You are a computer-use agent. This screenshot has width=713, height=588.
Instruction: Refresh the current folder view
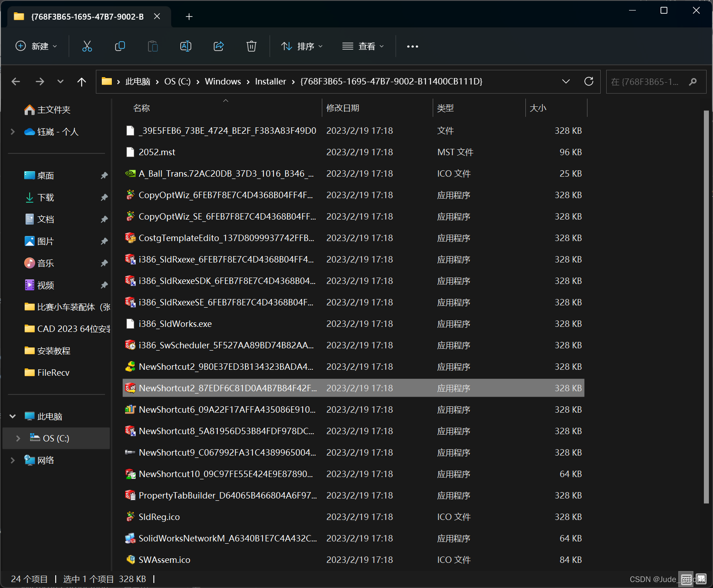pos(589,81)
